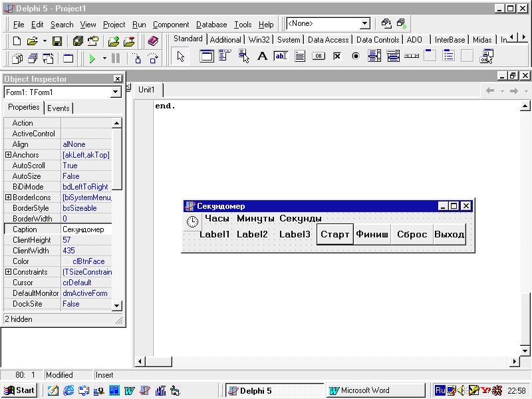532x399 pixels.
Task: Select the Frames component in palette
Action: tap(207, 56)
